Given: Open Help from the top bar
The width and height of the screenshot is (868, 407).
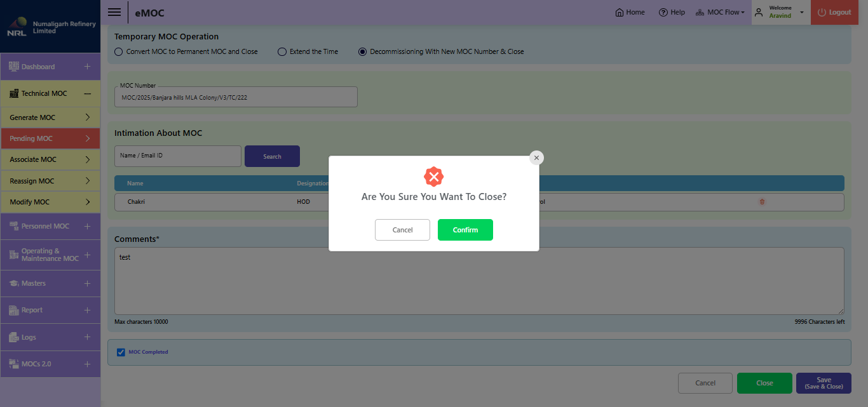Looking at the screenshot, I should point(672,13).
